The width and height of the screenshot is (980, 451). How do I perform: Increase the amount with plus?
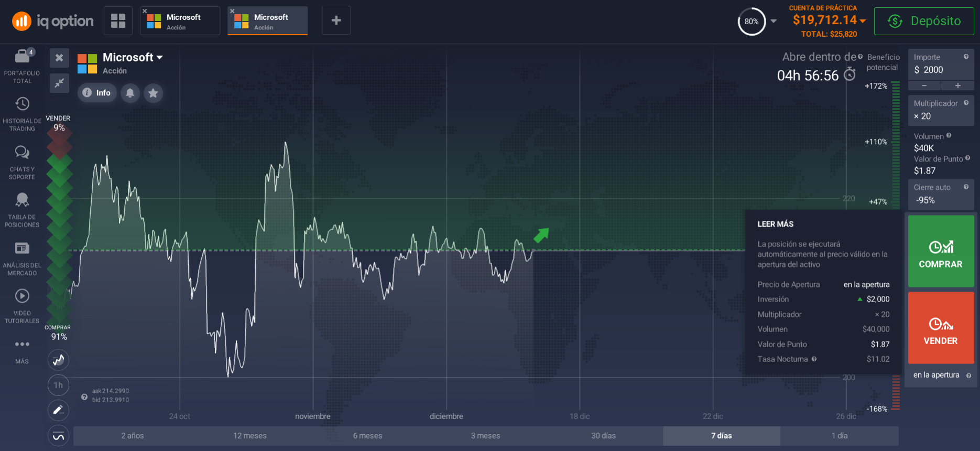click(x=957, y=85)
